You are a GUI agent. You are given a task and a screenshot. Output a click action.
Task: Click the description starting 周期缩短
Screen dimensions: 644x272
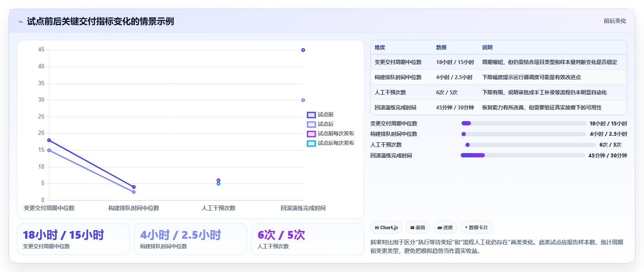click(x=549, y=62)
